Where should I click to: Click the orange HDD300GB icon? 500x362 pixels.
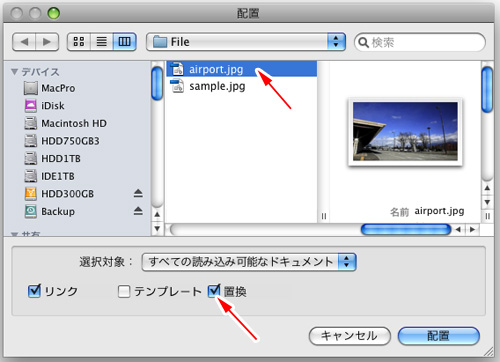[x=31, y=194]
